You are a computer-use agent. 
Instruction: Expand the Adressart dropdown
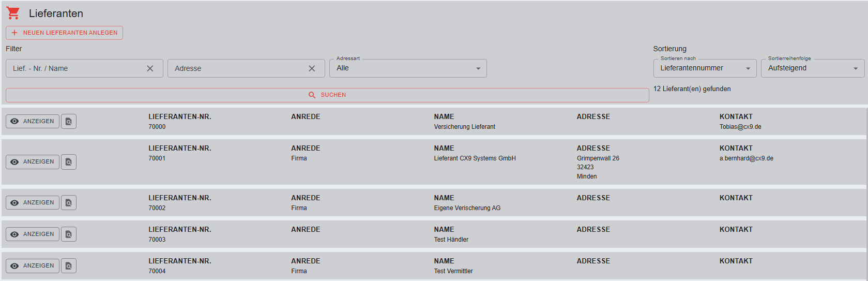pos(408,68)
